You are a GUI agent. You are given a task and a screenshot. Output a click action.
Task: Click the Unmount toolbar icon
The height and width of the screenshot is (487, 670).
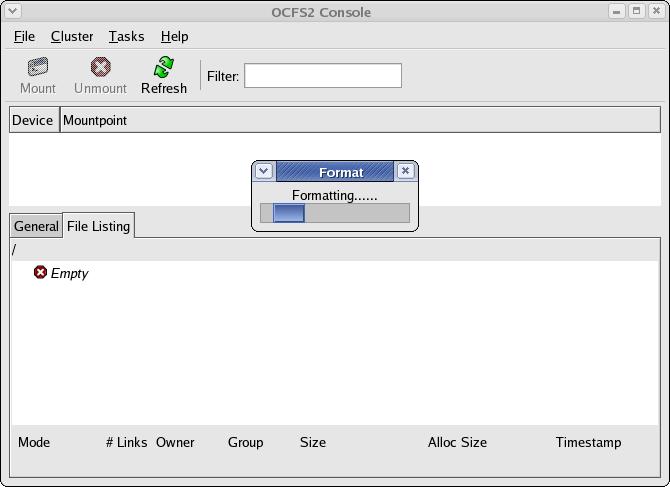click(x=100, y=67)
